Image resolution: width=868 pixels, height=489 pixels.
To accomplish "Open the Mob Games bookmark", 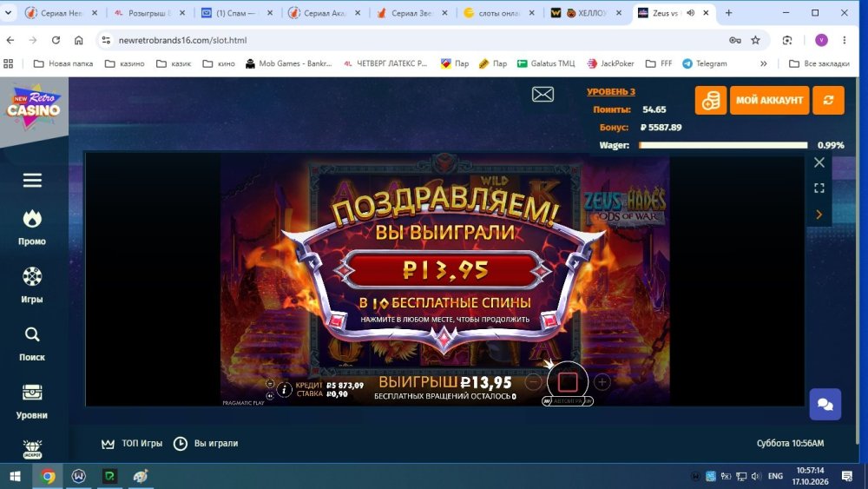I will tap(288, 63).
